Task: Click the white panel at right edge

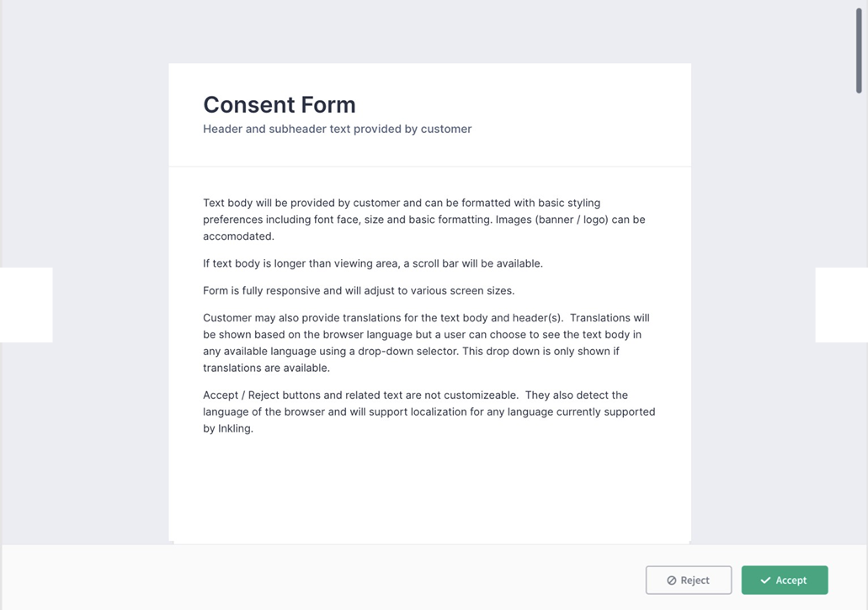Action: click(x=841, y=305)
